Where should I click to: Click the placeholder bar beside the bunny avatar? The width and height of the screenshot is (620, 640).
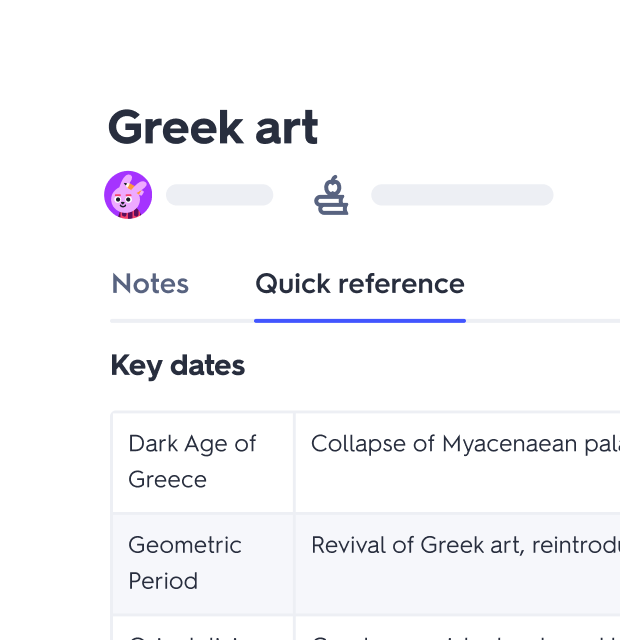(x=220, y=195)
